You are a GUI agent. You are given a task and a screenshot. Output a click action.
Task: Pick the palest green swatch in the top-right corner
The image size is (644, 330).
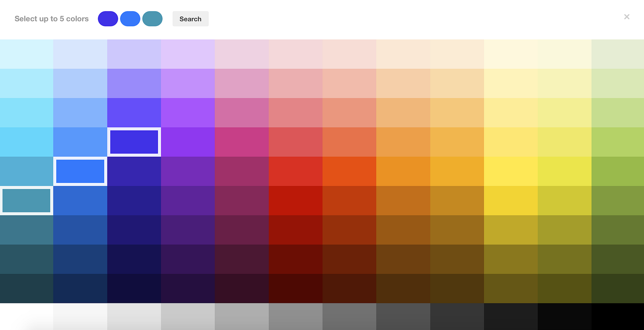[x=618, y=54]
